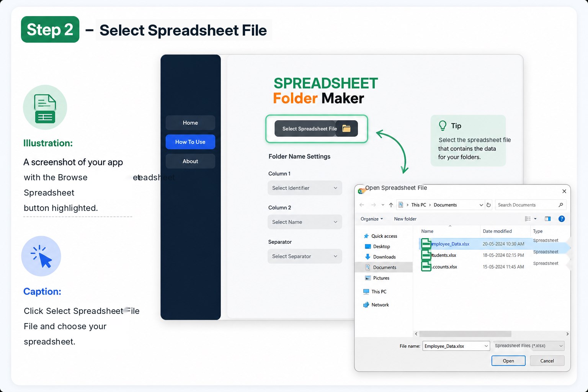Open the blue Help icon in dialog

(562, 219)
